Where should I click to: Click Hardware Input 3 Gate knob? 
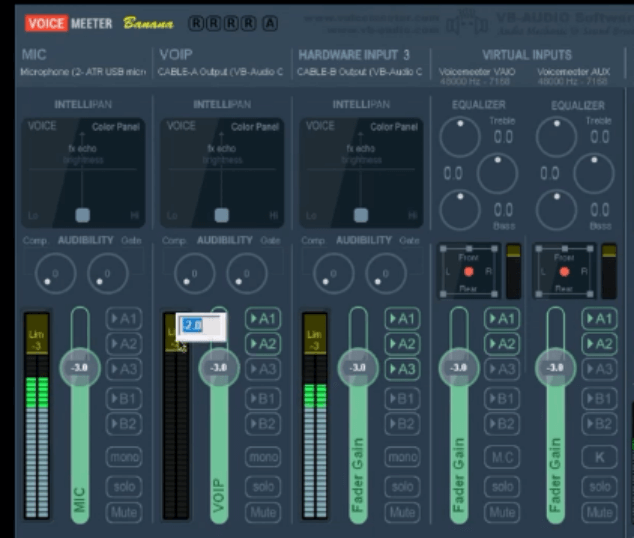(386, 274)
